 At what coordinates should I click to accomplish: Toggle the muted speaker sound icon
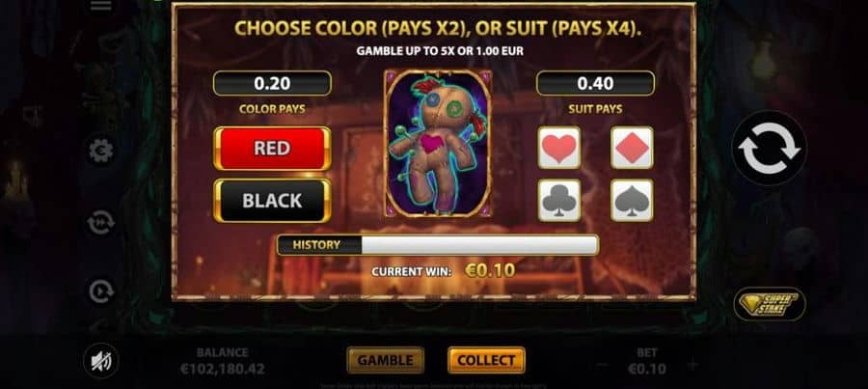pyautogui.click(x=100, y=361)
